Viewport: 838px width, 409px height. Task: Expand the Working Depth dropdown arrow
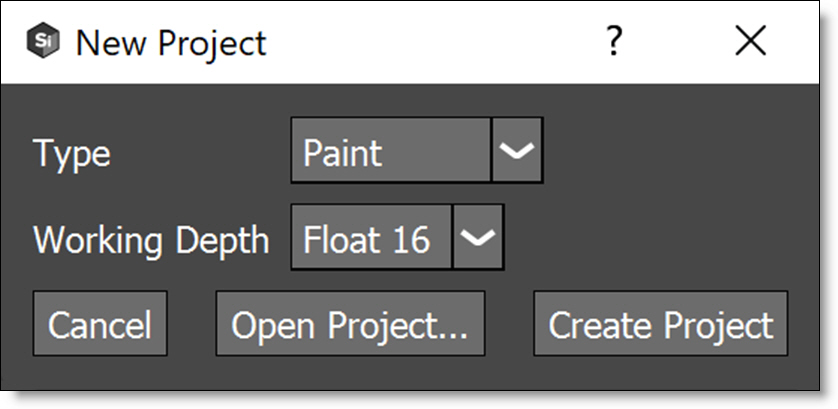coord(478,238)
